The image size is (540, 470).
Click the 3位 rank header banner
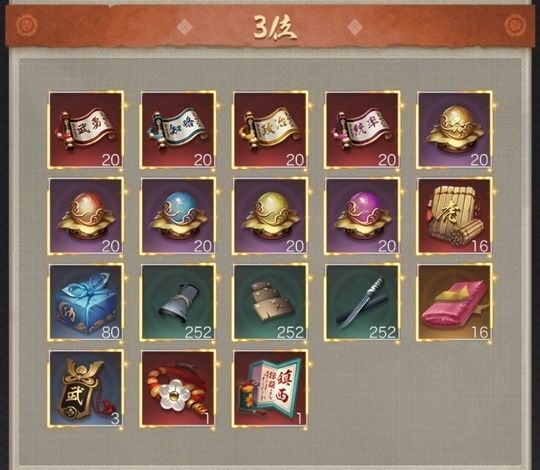click(x=270, y=27)
